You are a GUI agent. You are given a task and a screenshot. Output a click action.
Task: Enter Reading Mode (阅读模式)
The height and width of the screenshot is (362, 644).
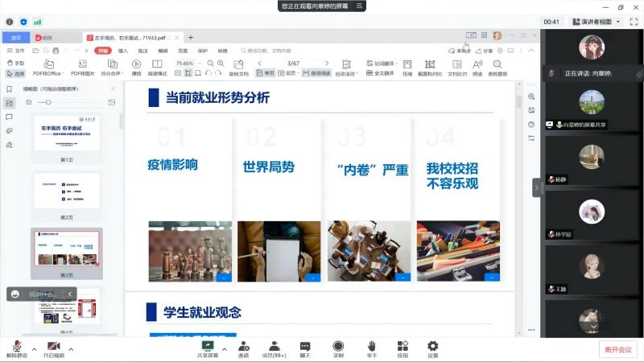[x=157, y=68]
